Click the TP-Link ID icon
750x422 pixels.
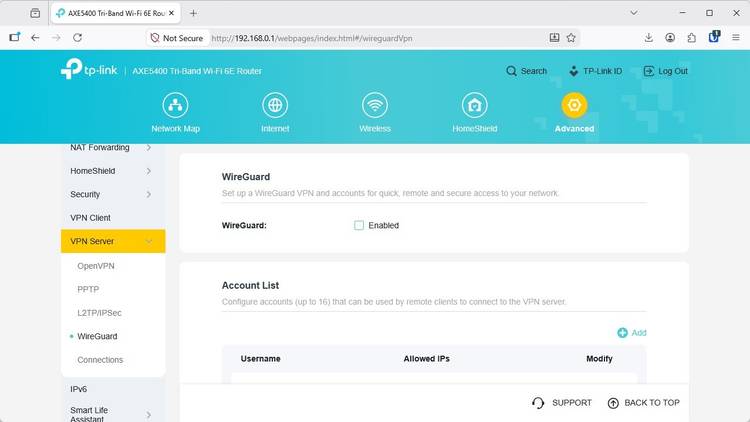coord(574,71)
